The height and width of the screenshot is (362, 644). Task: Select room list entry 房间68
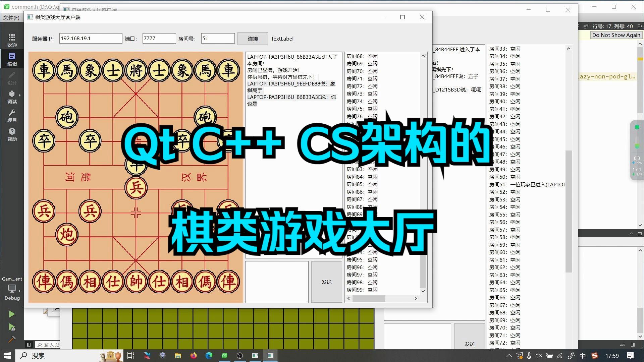click(x=362, y=56)
